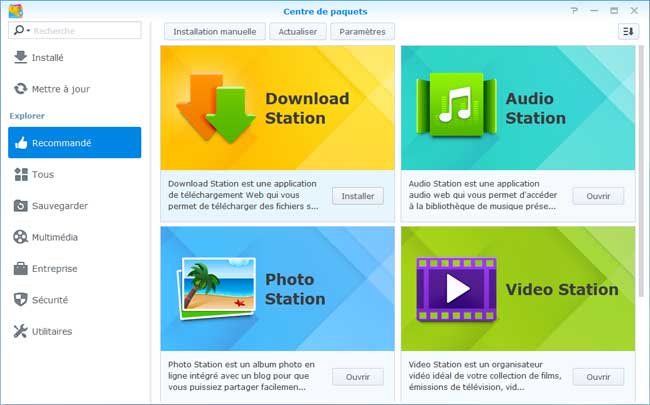
Task: Click the Sécurité shield icon
Action: coord(20,300)
